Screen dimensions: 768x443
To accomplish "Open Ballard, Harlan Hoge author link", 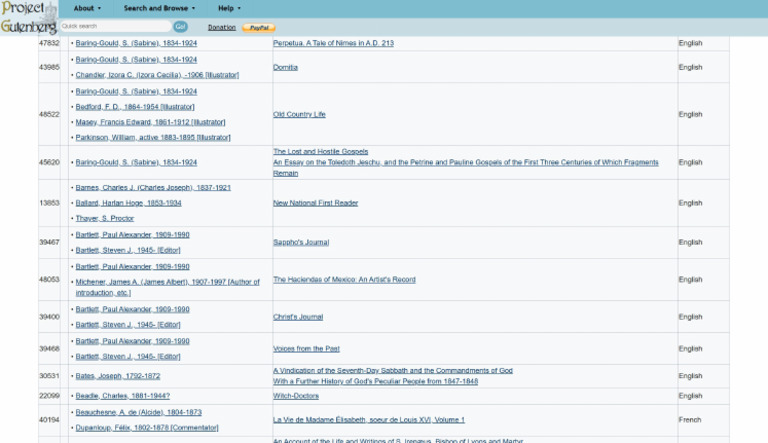I will point(128,203).
